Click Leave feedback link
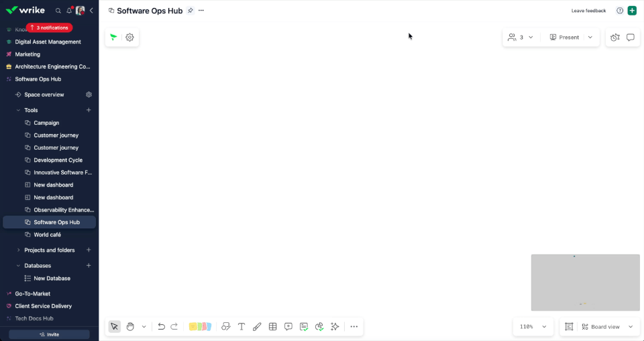This screenshot has height=341, width=644. click(x=588, y=11)
